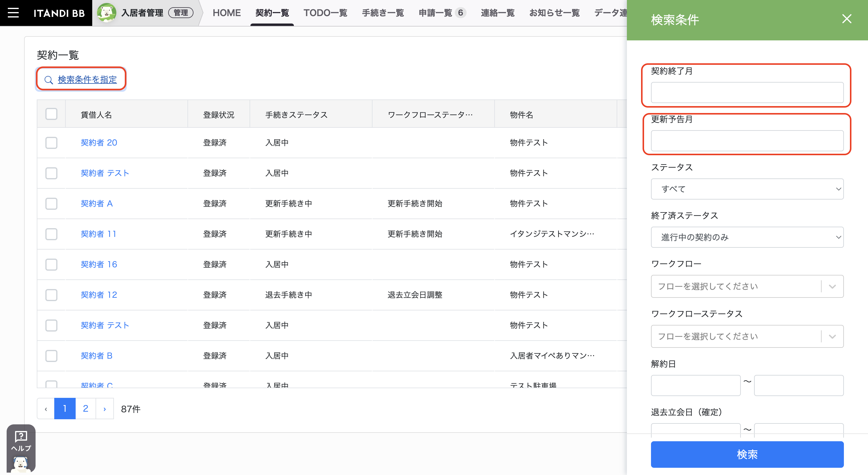
Task: Open the hamburger menu icon
Action: [13, 13]
